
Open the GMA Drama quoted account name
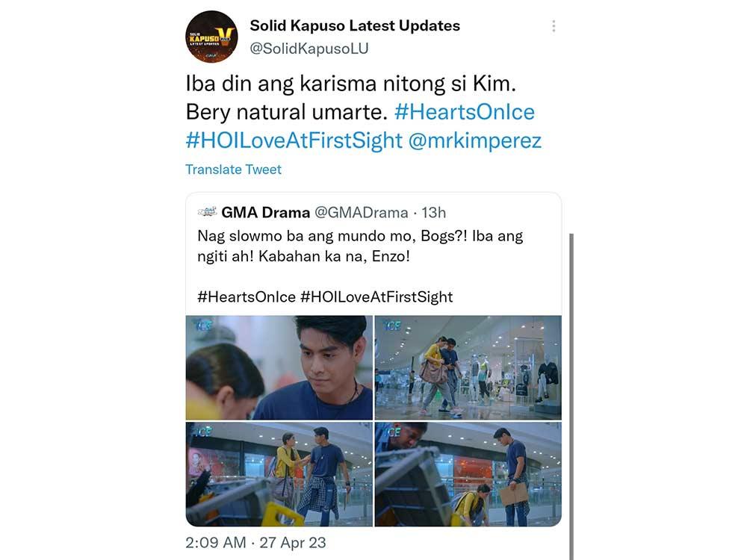(264, 213)
